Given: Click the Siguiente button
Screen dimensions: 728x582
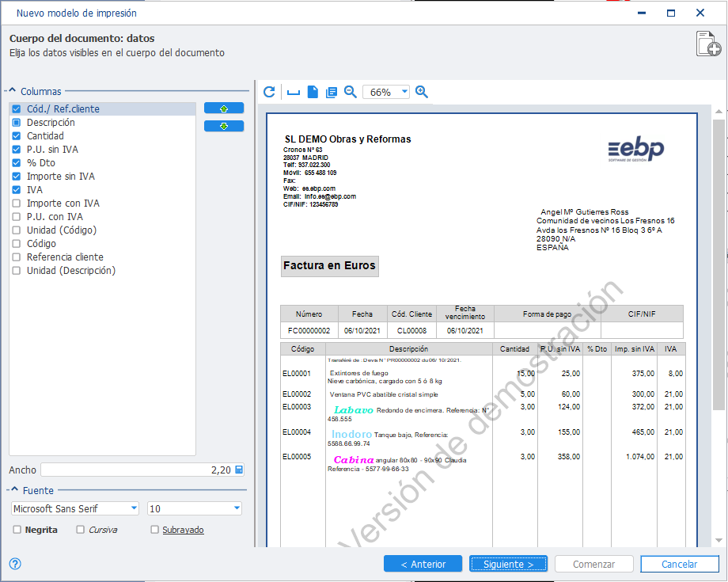Looking at the screenshot, I should click(508, 564).
